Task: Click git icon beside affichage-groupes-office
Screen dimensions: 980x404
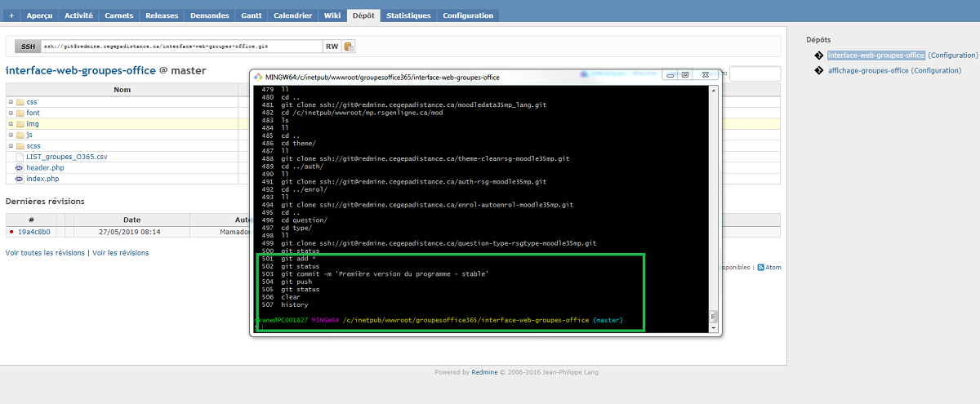Action: 820,71
